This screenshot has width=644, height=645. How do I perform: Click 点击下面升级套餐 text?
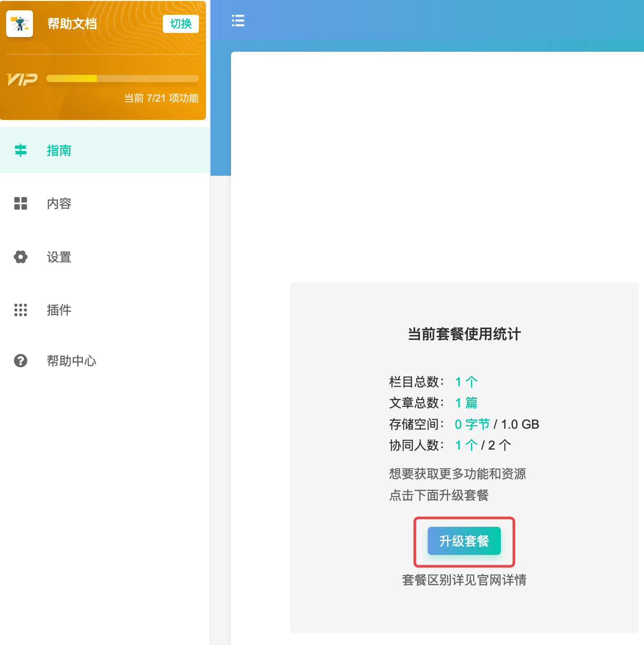pyautogui.click(x=439, y=495)
